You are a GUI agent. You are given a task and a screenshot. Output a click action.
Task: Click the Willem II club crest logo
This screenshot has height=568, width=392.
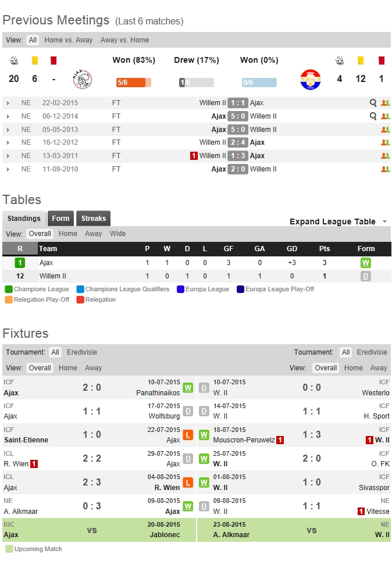tap(310, 79)
